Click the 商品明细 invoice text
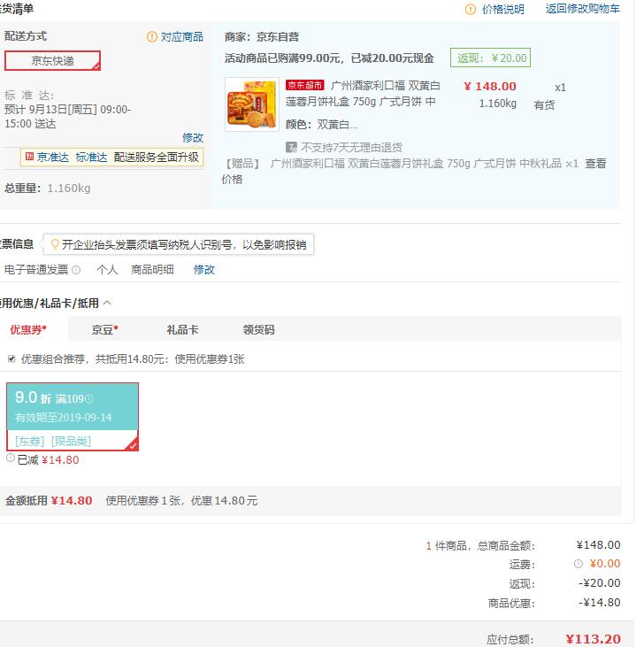Viewport: 644px width, 647px height. pos(152,270)
